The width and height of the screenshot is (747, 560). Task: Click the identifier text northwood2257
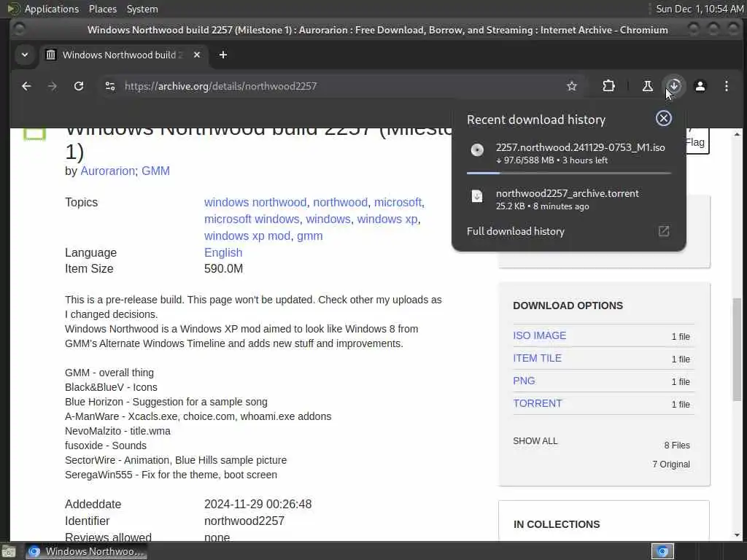[x=244, y=521]
